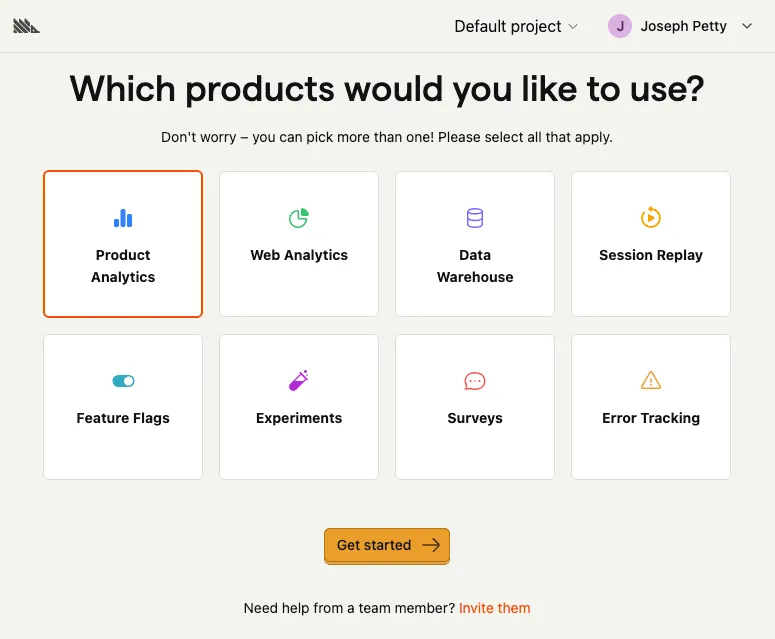
Task: Select the Error Tracking product card
Action: coord(651,407)
